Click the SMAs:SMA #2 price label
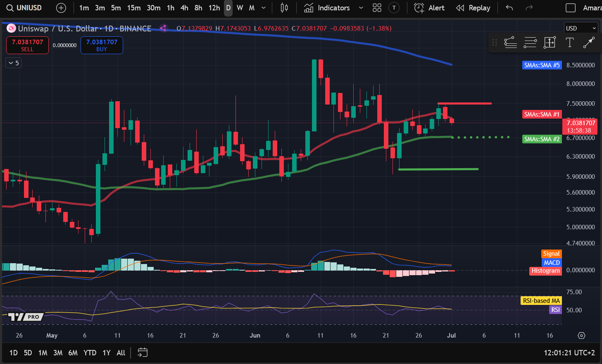Screen dimensions: 602x364 542,139
